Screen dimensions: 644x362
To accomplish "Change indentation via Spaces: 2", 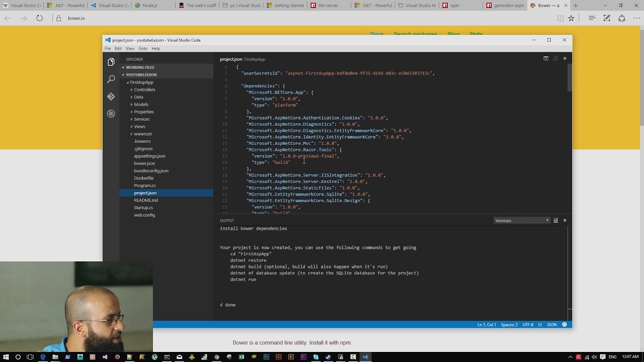I will (x=509, y=325).
